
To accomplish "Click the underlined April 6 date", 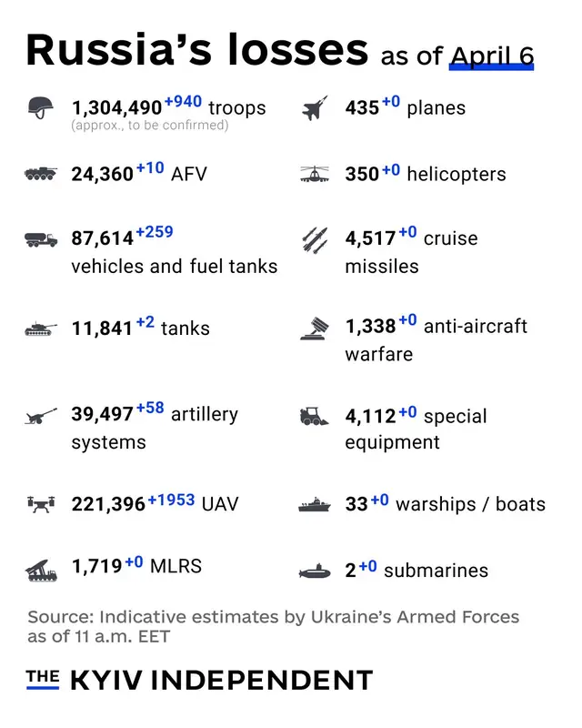I will 492,56.
